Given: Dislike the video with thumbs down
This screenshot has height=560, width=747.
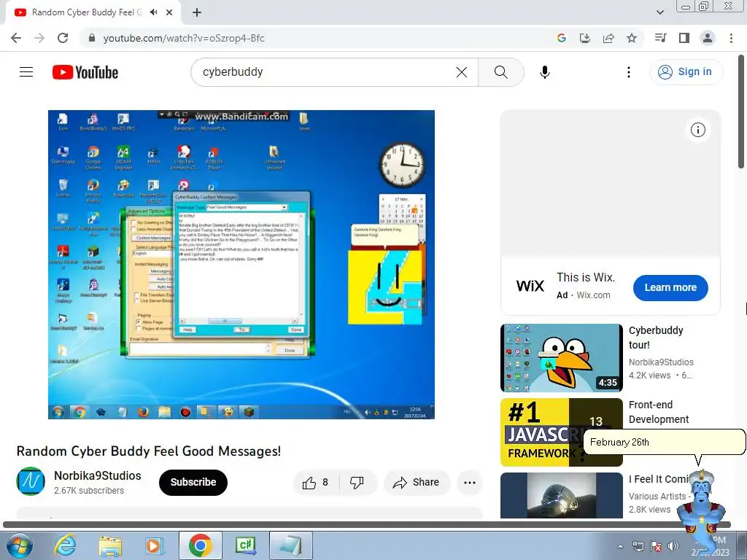Looking at the screenshot, I should pyautogui.click(x=357, y=483).
